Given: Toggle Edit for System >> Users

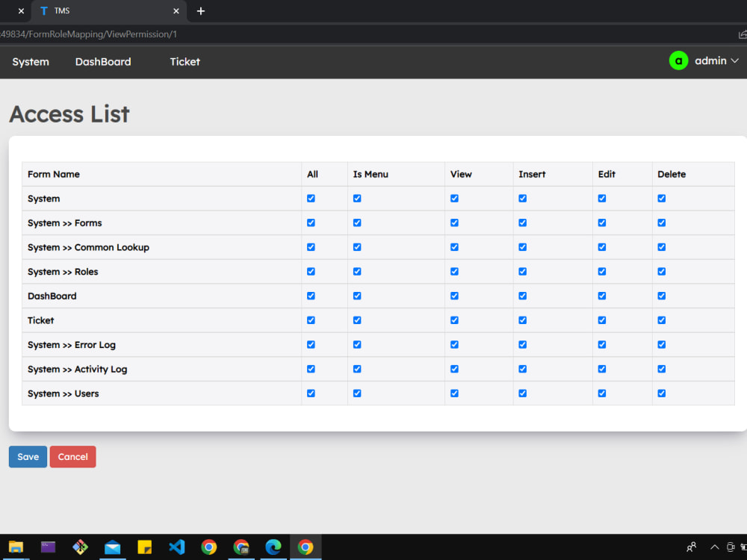Looking at the screenshot, I should point(602,393).
